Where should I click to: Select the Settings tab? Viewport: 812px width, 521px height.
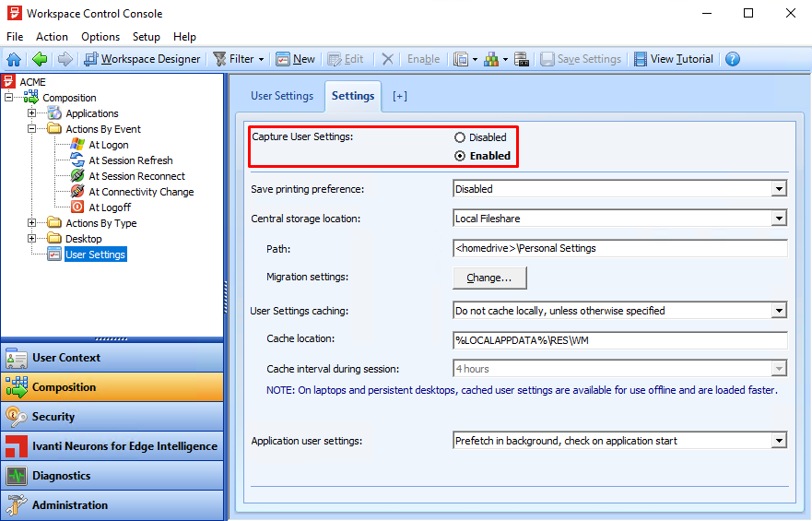353,96
